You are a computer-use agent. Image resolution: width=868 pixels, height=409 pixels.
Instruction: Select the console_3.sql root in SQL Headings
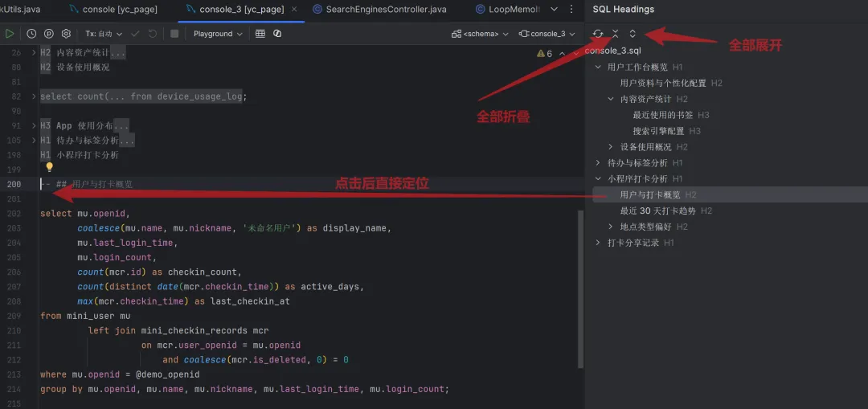(x=612, y=51)
